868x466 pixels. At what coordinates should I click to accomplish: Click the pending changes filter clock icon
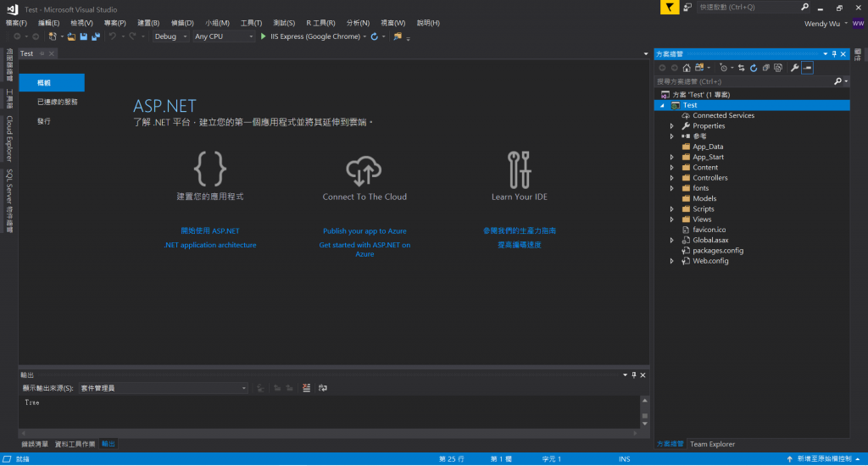(x=724, y=68)
